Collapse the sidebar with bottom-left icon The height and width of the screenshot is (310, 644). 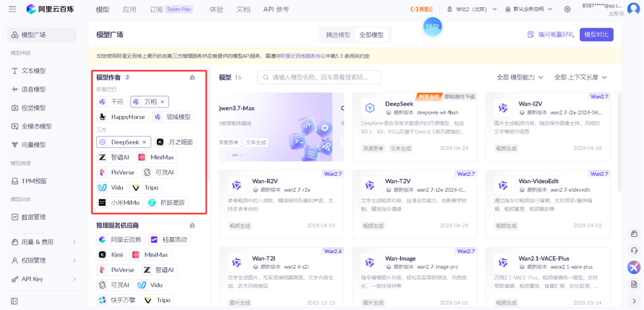click(x=15, y=302)
